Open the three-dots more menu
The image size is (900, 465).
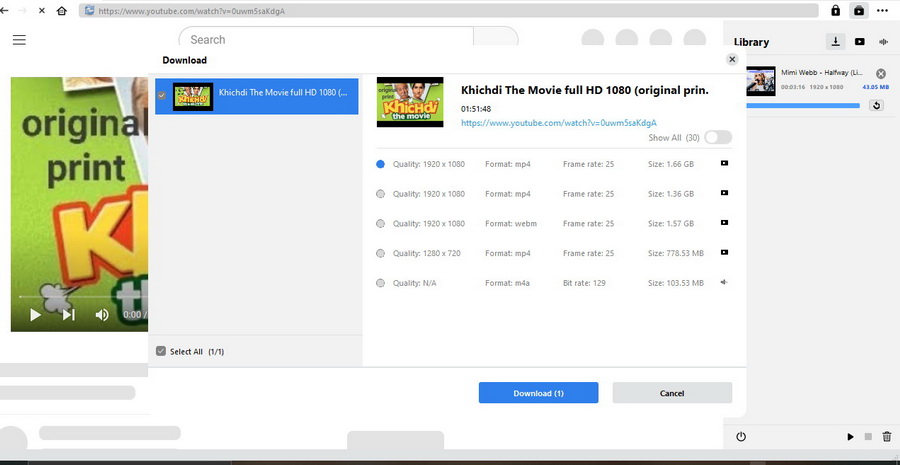(x=882, y=10)
